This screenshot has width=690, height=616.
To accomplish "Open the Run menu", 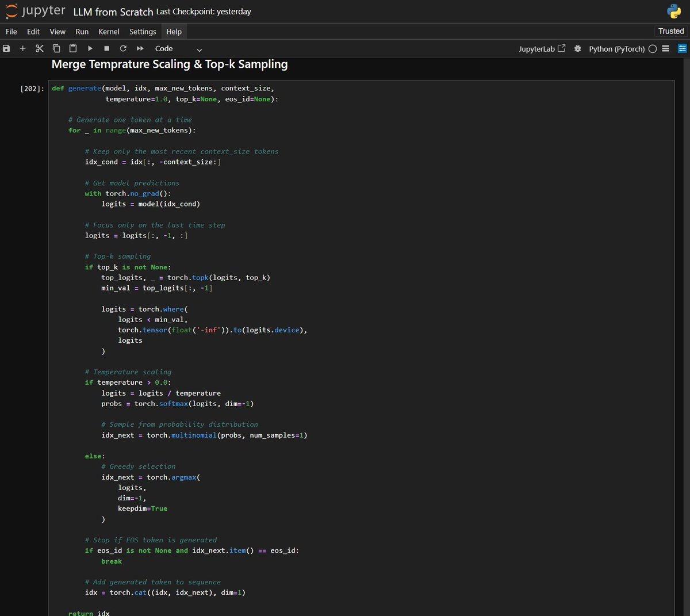I will [x=82, y=32].
